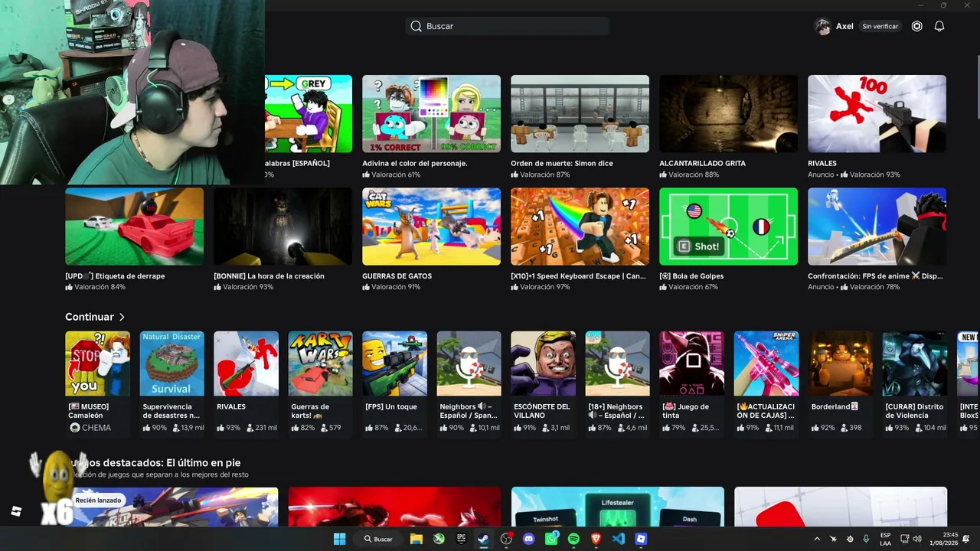The width and height of the screenshot is (980, 551).
Task: Open Adivina el color del personaje thumbnail
Action: point(431,114)
